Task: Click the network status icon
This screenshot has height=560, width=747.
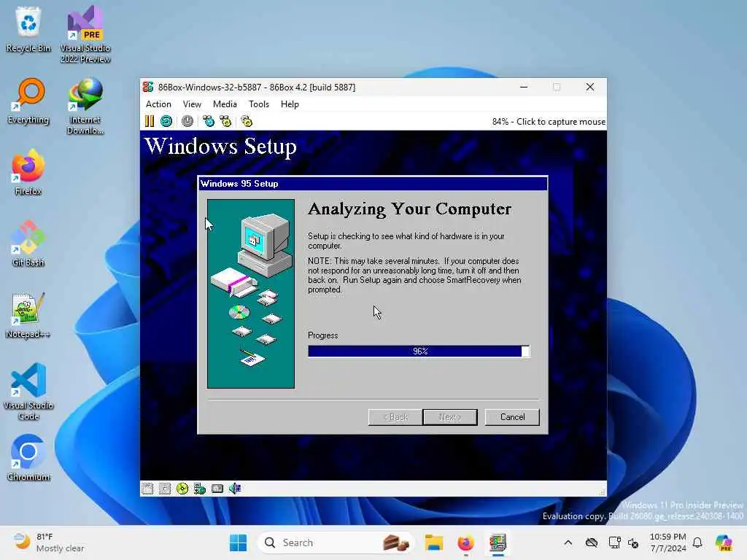Action: pos(200,489)
